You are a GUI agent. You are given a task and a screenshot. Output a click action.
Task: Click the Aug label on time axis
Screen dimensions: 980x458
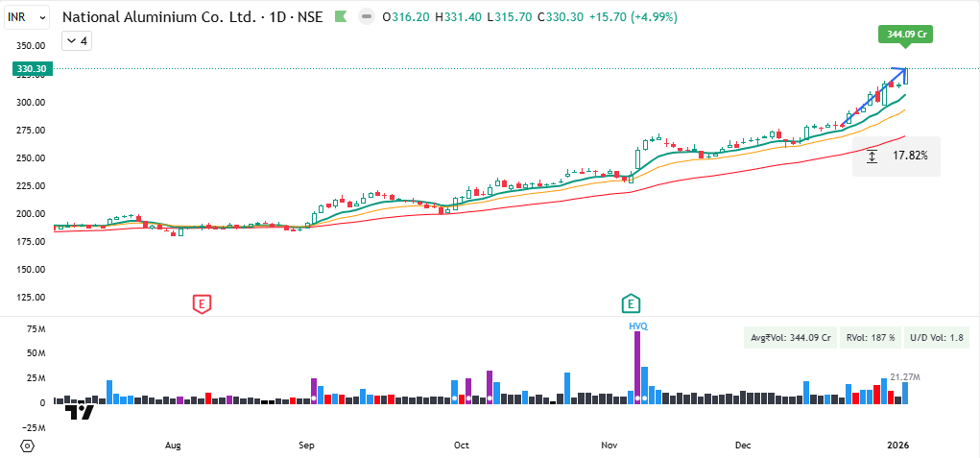173,446
